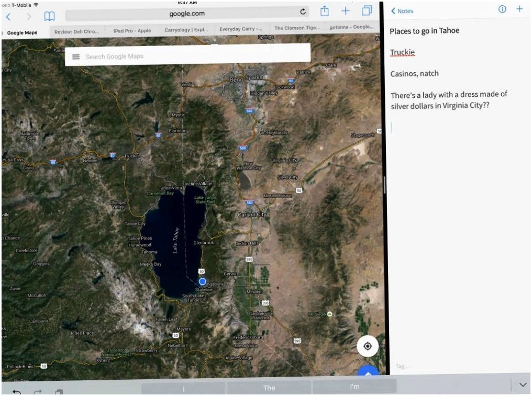This screenshot has width=532, height=396.
Task: Go forward in Safari
Action: pyautogui.click(x=29, y=16)
